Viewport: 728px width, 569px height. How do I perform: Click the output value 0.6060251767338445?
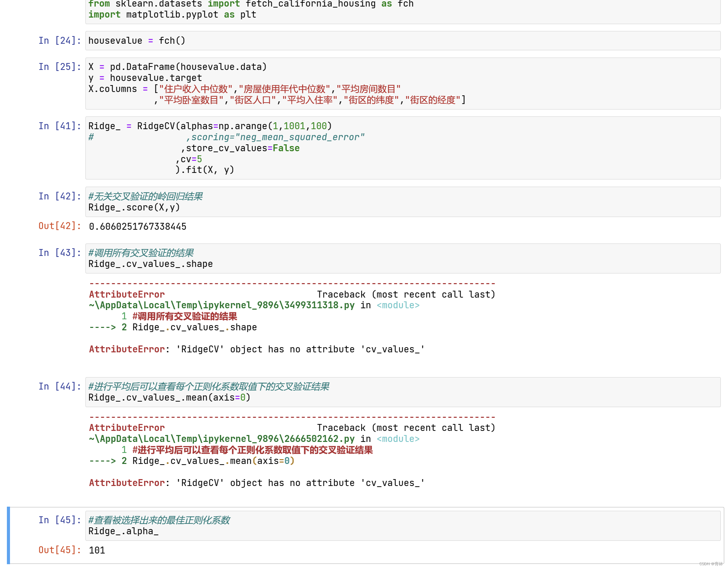coord(137,227)
